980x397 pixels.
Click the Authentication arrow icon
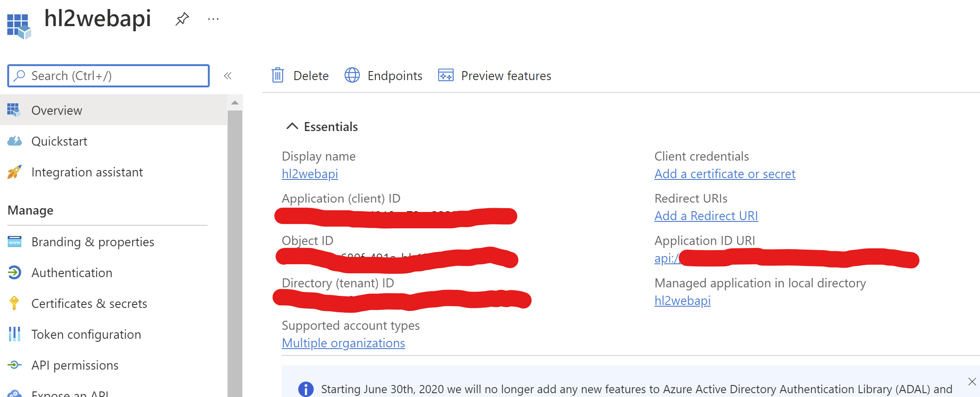[15, 272]
